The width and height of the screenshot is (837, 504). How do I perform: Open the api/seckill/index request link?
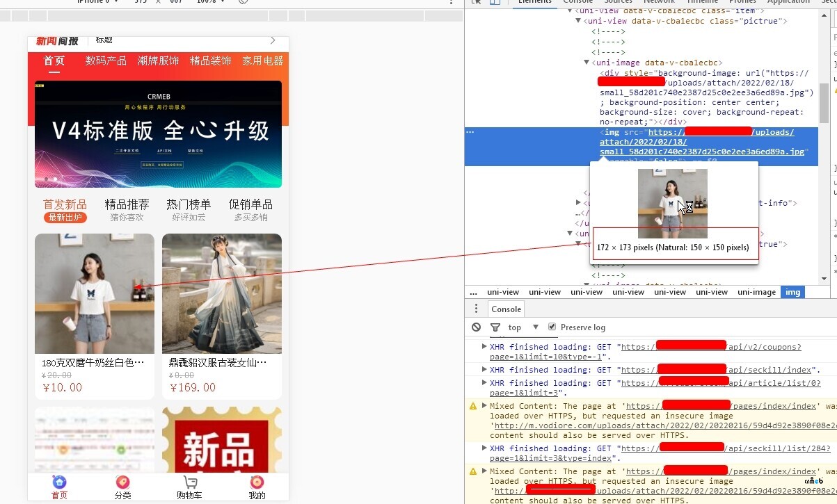click(x=717, y=370)
